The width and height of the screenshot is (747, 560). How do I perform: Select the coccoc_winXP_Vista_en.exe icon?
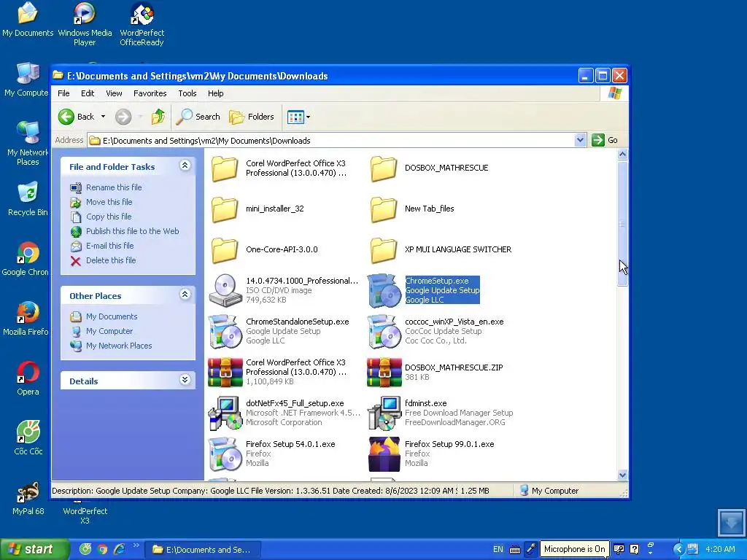384,332
